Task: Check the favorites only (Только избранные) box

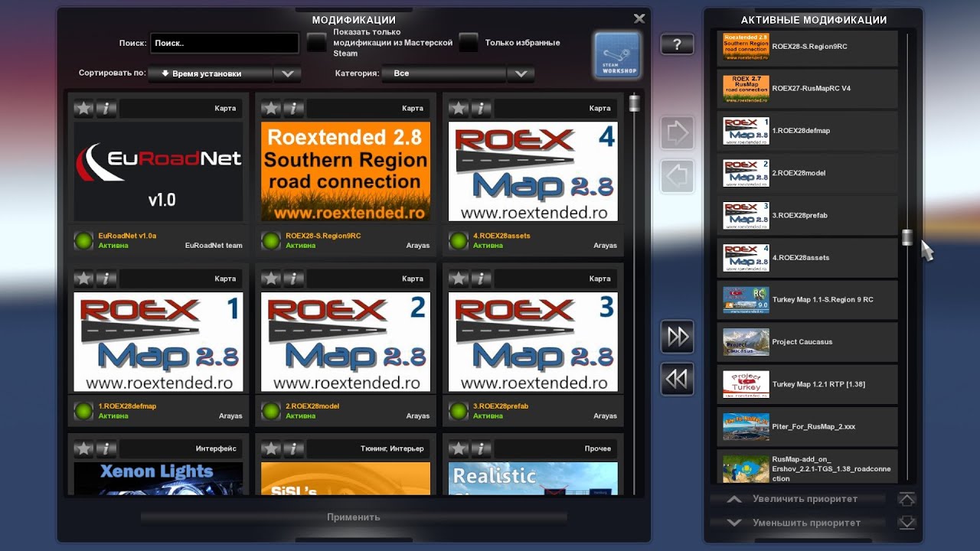Action: point(469,43)
